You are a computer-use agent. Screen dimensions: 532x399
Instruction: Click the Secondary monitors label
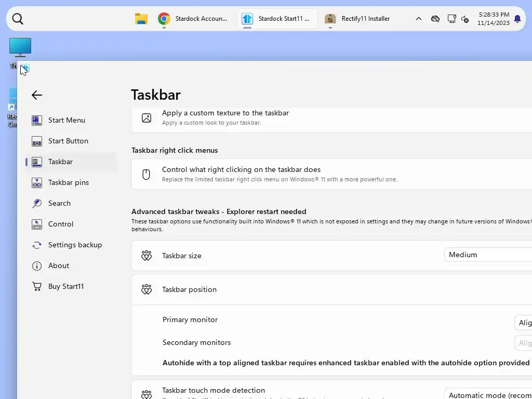pyautogui.click(x=196, y=342)
